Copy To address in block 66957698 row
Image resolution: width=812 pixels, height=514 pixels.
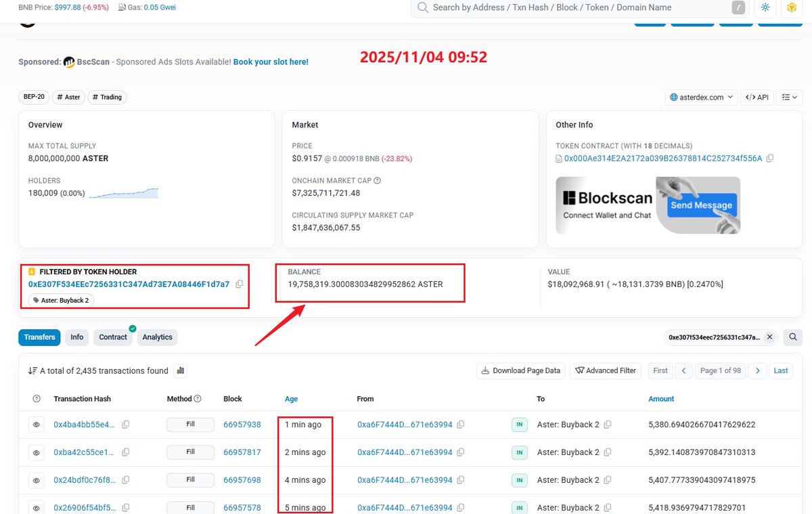click(608, 480)
